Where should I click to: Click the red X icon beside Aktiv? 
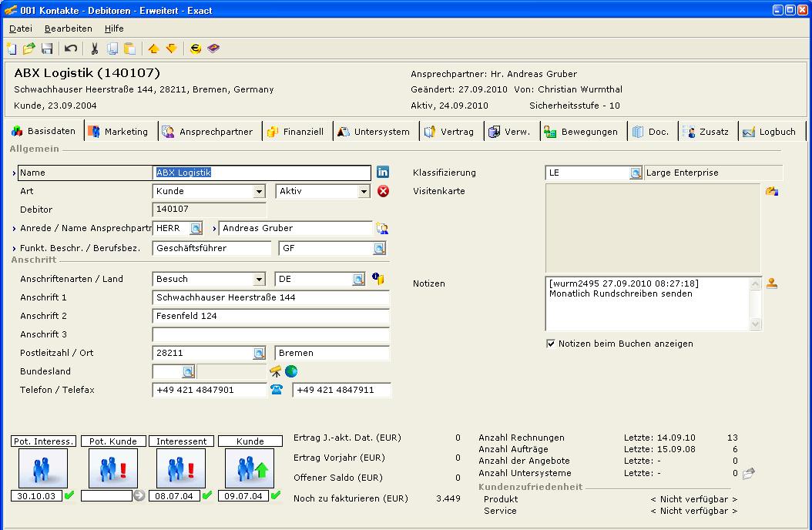point(383,191)
